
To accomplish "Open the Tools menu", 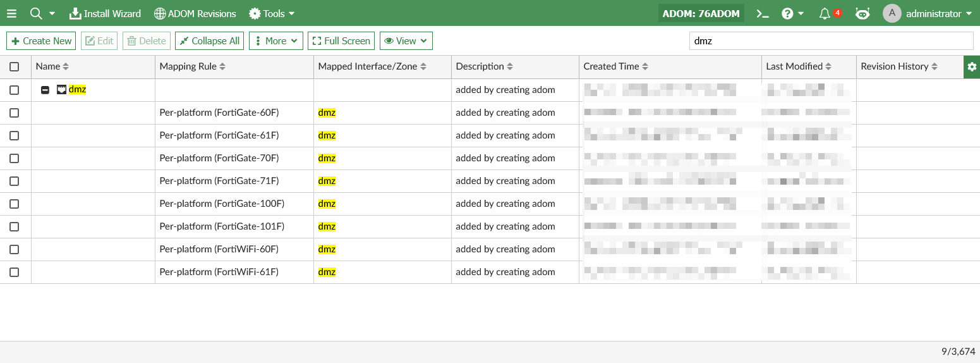I will click(272, 13).
